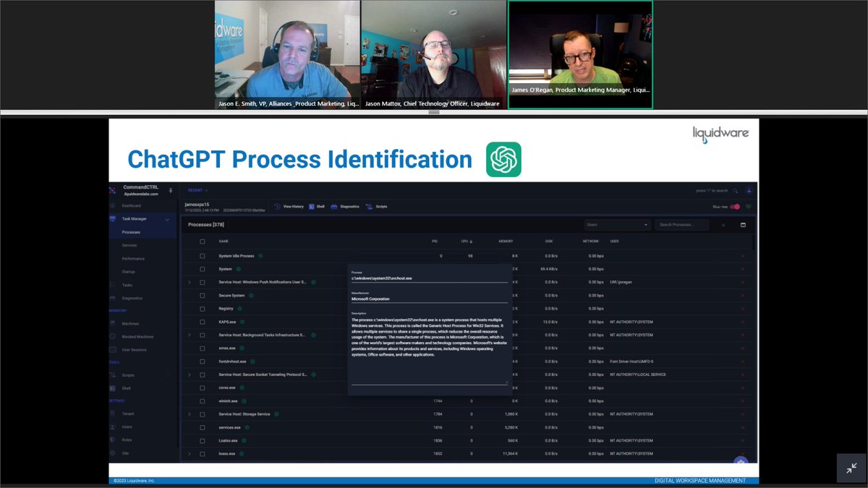Check the smss.exe row checkbox
The image size is (868, 488).
click(203, 348)
